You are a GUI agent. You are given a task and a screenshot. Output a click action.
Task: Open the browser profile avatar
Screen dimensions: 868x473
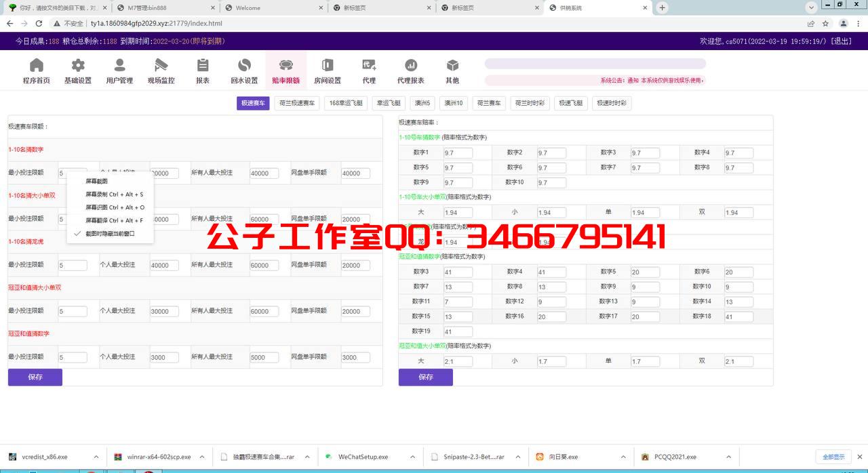(x=844, y=23)
